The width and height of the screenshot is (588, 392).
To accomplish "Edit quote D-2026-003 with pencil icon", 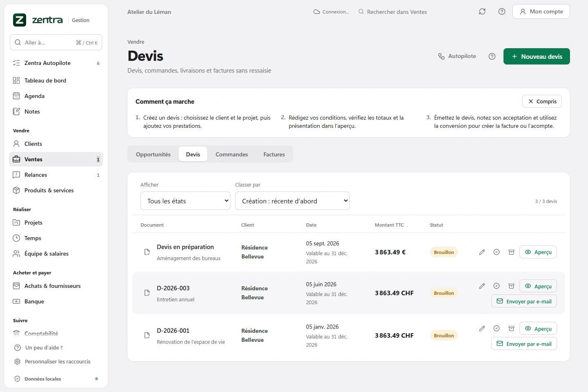I will (482, 286).
